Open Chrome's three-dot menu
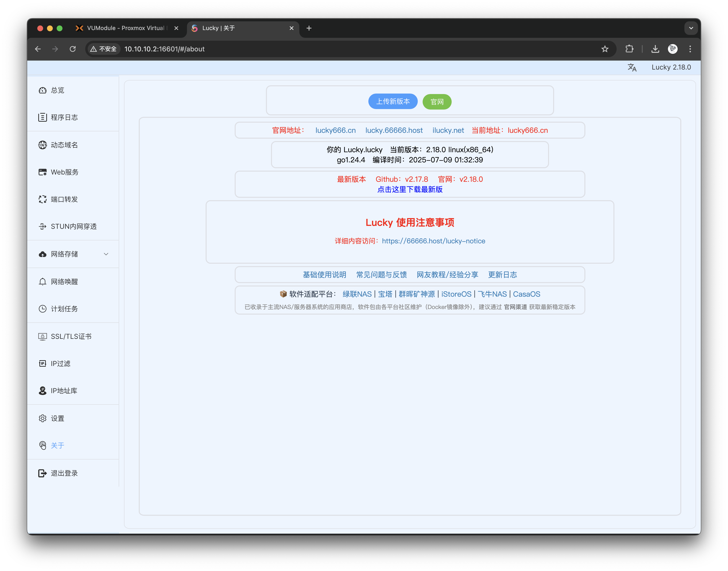 click(690, 49)
